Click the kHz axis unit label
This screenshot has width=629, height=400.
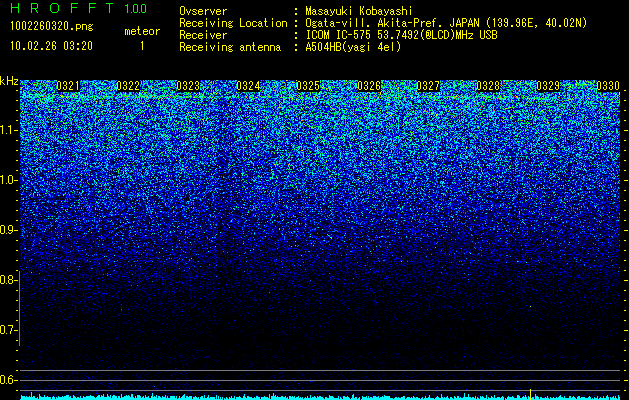pyautogui.click(x=9, y=81)
